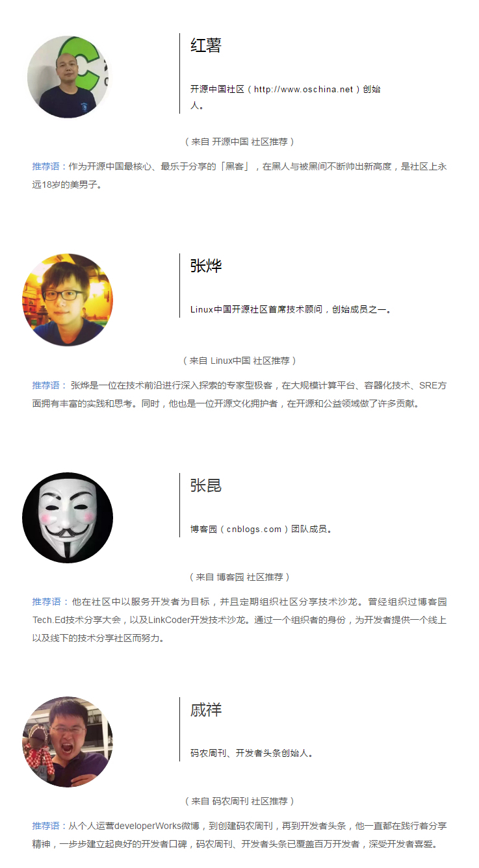Click the Guy Fawkes mask avatar

tap(68, 518)
